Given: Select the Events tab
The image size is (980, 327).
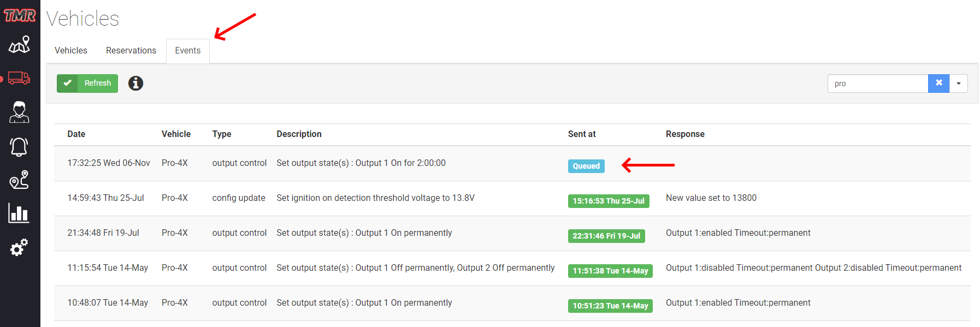Looking at the screenshot, I should [x=188, y=51].
